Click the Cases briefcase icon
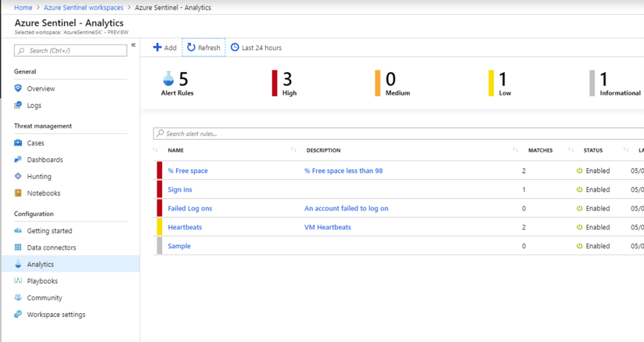The image size is (644, 342). coord(18,143)
